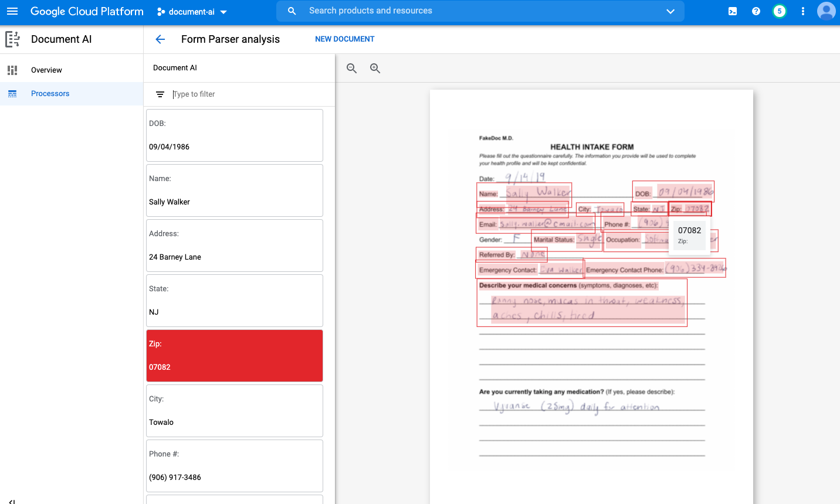Click the NEW DOCUMENT link

344,39
